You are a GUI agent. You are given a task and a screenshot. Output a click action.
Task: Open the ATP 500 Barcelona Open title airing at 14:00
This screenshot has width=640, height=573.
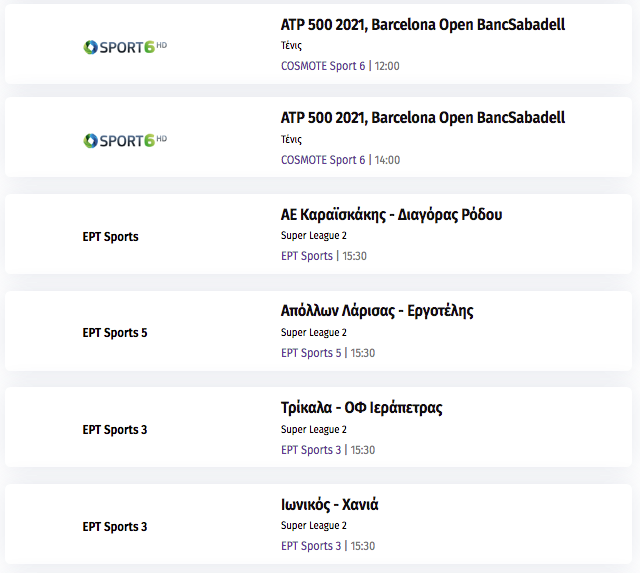(423, 118)
